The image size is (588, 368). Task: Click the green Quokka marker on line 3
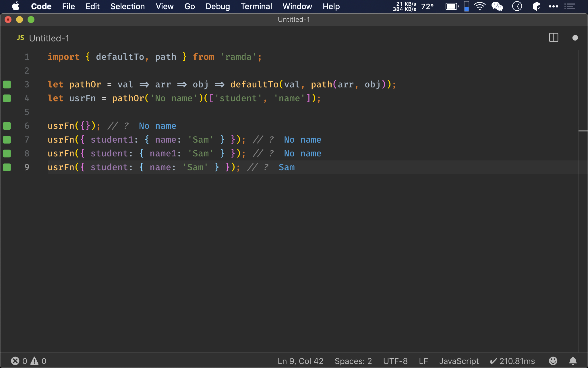pos(7,85)
